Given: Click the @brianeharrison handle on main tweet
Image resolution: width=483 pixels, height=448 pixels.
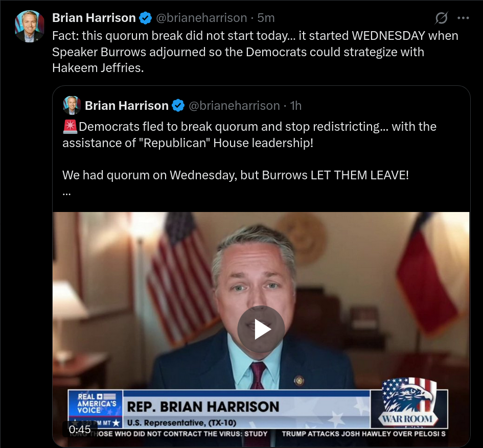Looking at the screenshot, I should click(x=201, y=18).
